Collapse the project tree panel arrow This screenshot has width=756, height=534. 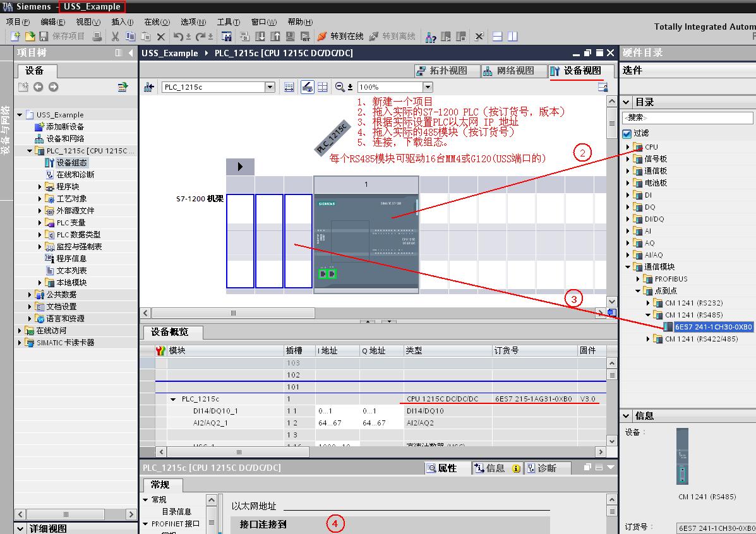pyautogui.click(x=131, y=52)
